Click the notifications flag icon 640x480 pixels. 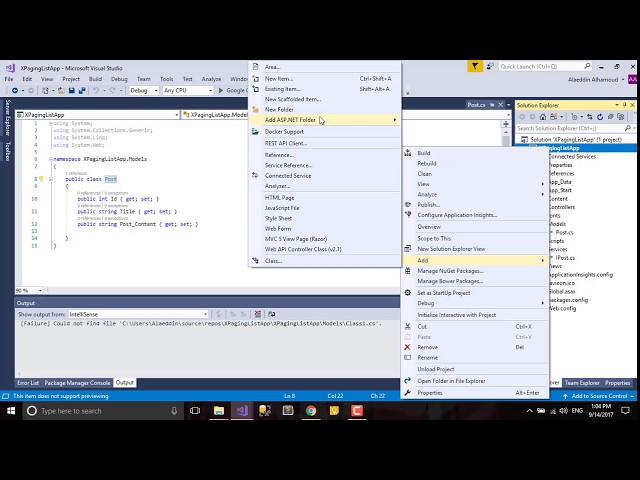click(x=475, y=66)
